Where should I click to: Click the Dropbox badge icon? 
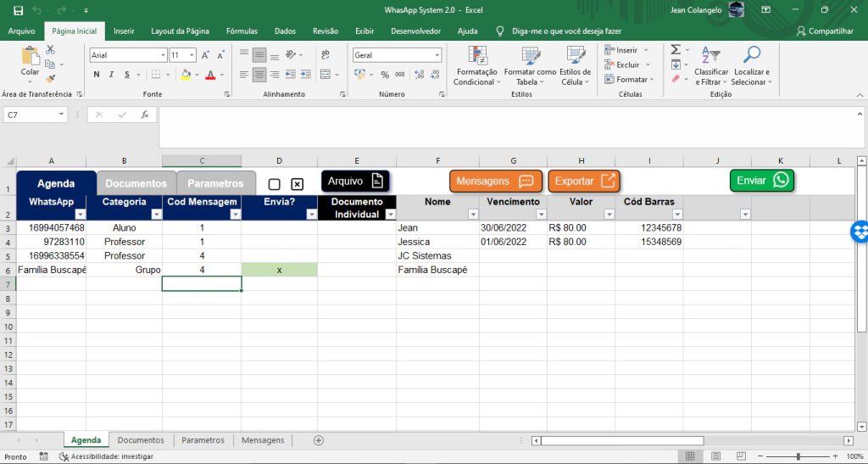tap(860, 232)
